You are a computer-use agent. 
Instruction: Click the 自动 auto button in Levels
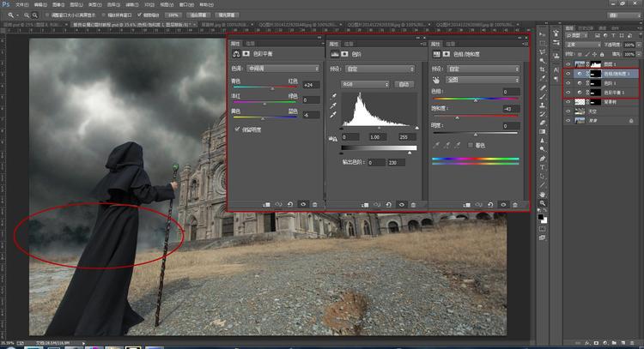404,84
